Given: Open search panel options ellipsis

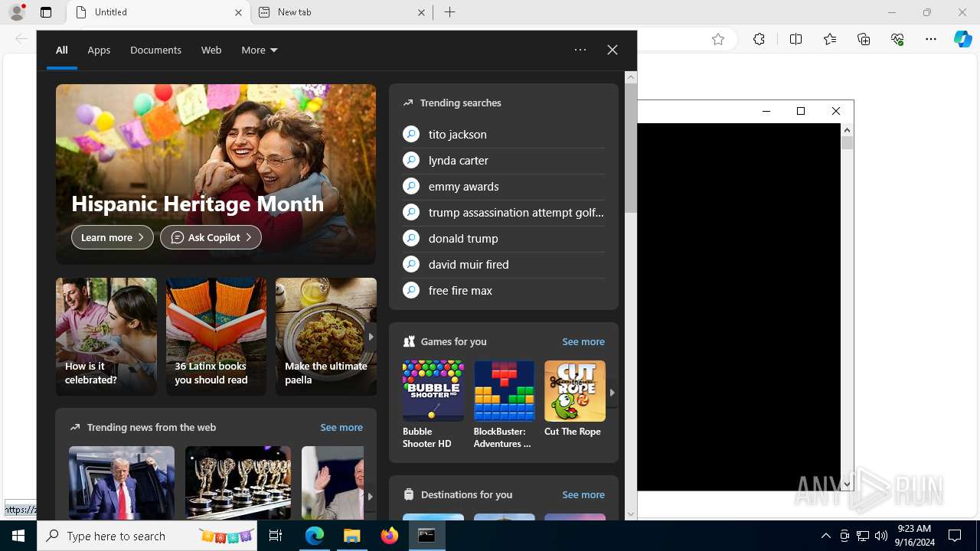Looking at the screenshot, I should [580, 50].
